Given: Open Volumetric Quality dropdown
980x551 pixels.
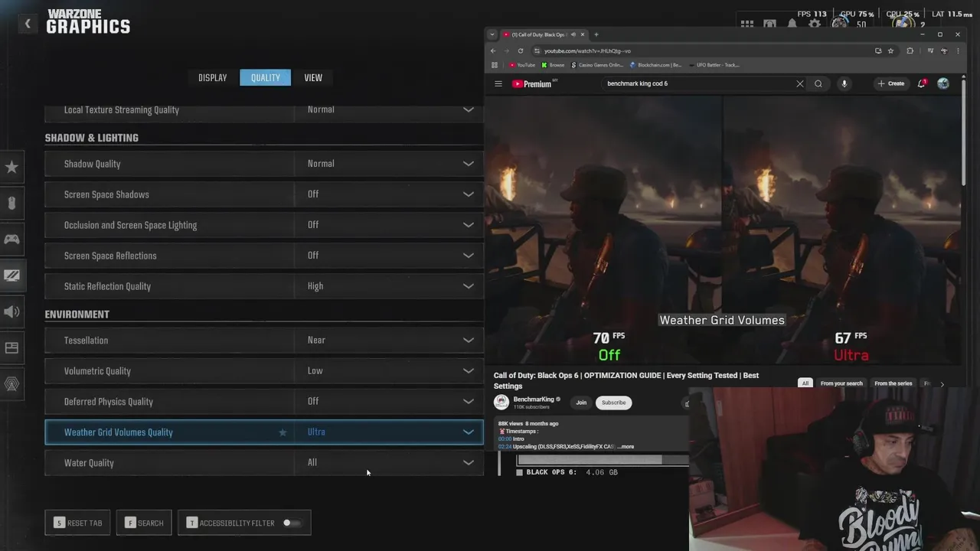Looking at the screenshot, I should (x=468, y=370).
